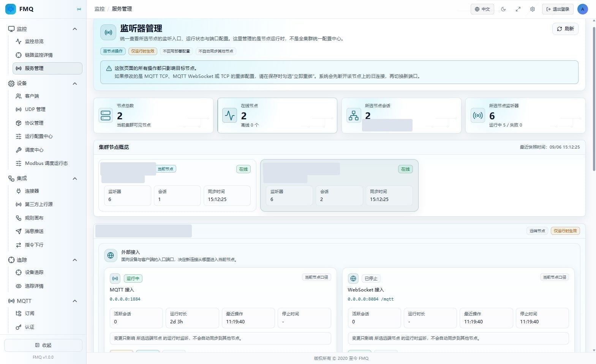Open settings gear in top bar

532,9
